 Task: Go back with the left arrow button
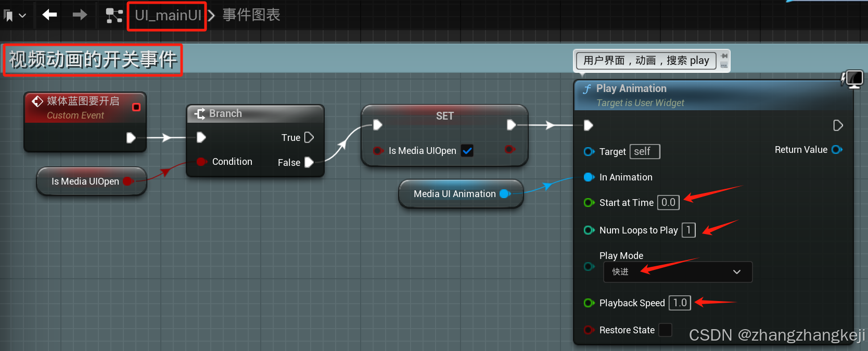[x=49, y=15]
